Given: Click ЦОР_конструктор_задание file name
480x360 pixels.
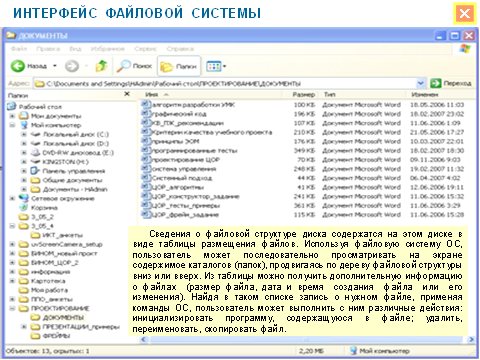Looking at the screenshot, I should tap(196, 196).
